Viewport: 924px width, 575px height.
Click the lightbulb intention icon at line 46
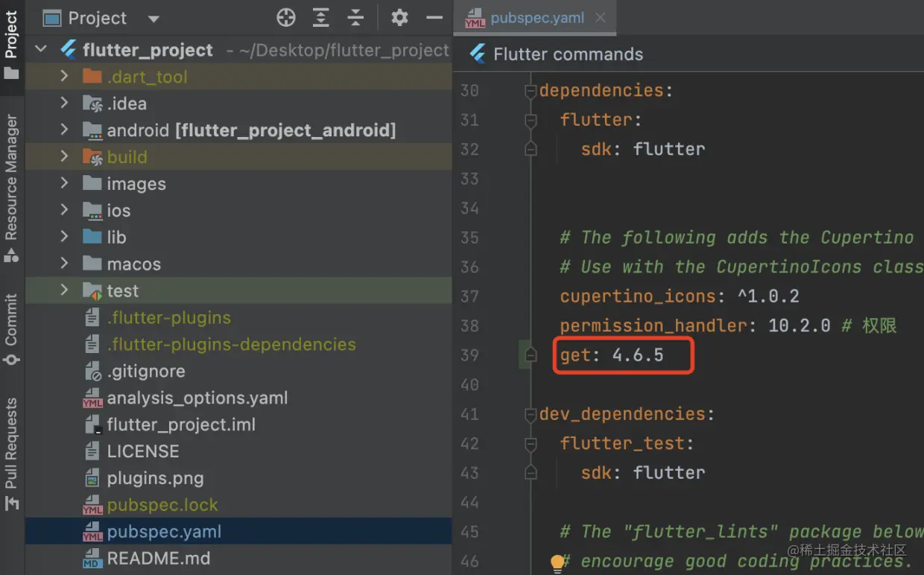(x=557, y=562)
